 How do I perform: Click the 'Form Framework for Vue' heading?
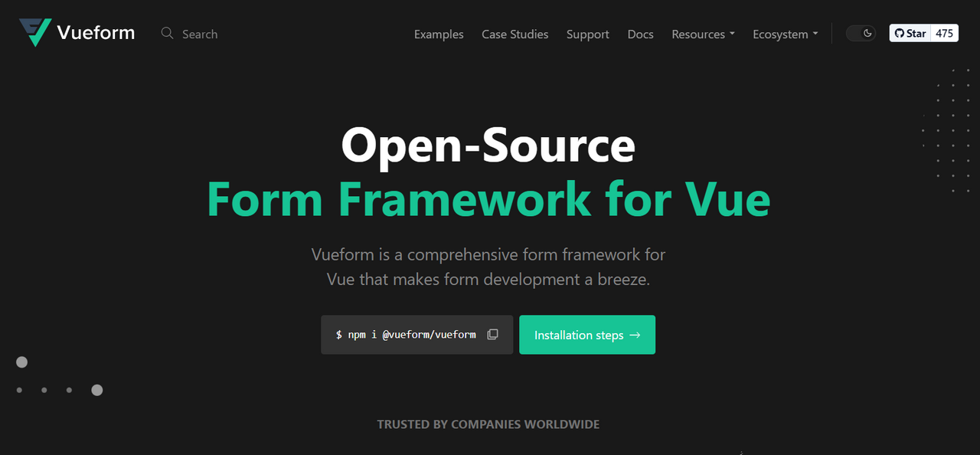(x=488, y=199)
